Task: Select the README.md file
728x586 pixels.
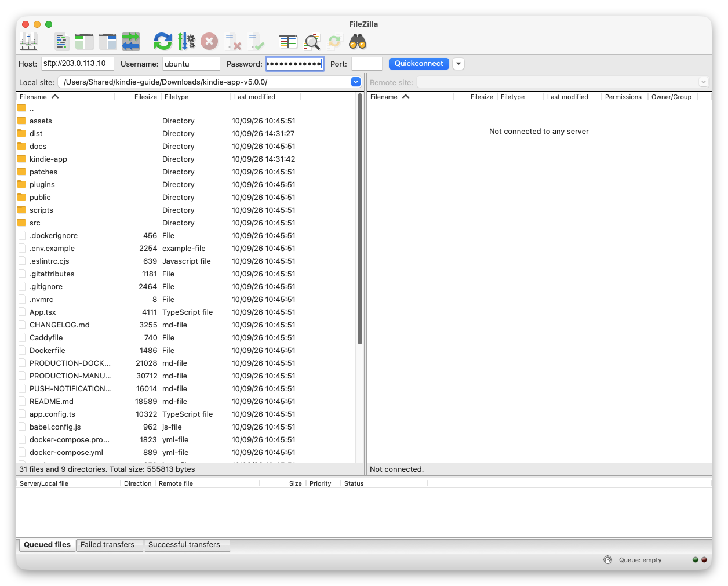Action: pyautogui.click(x=185, y=401)
